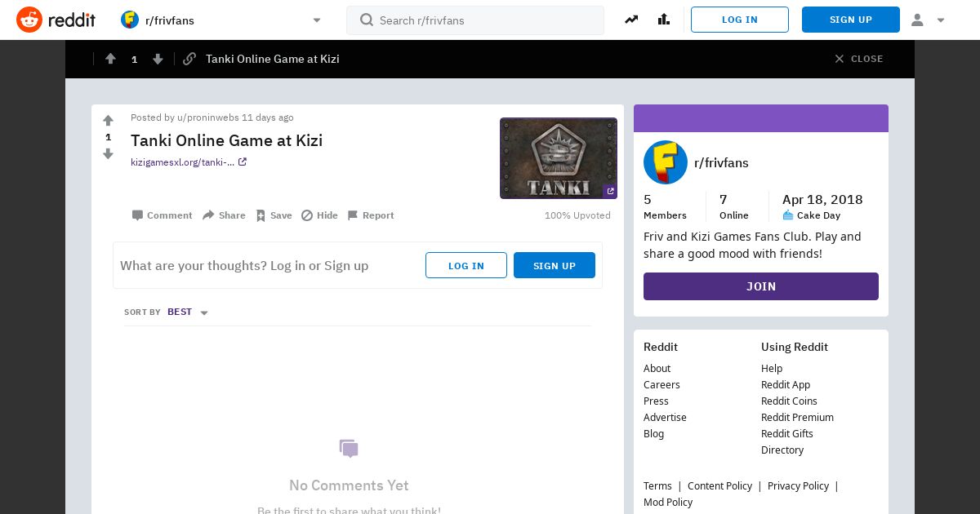
Task: Upvote using the black bar arrow
Action: coord(110,59)
